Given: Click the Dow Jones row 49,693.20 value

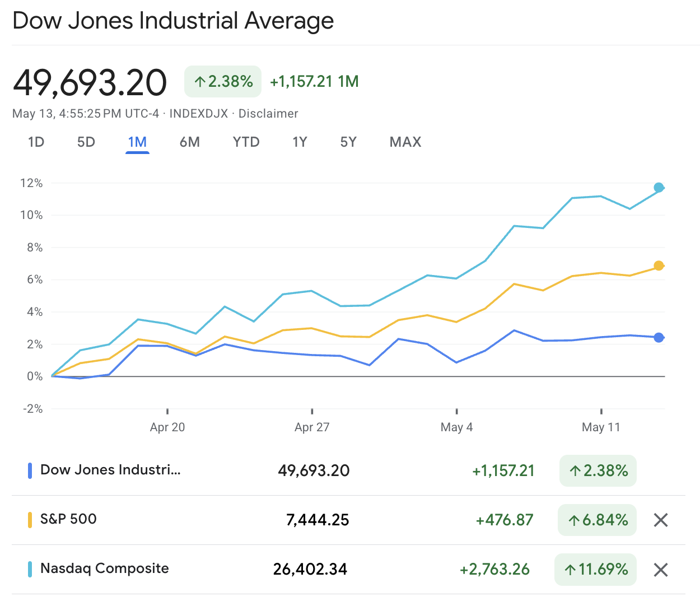Looking at the screenshot, I should coord(314,470).
